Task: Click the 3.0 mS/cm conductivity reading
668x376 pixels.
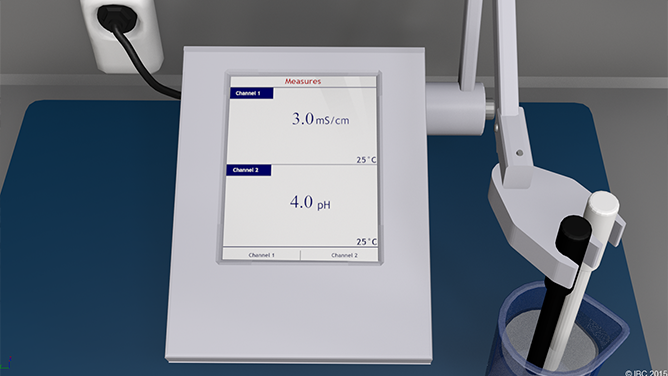Action: click(x=320, y=119)
